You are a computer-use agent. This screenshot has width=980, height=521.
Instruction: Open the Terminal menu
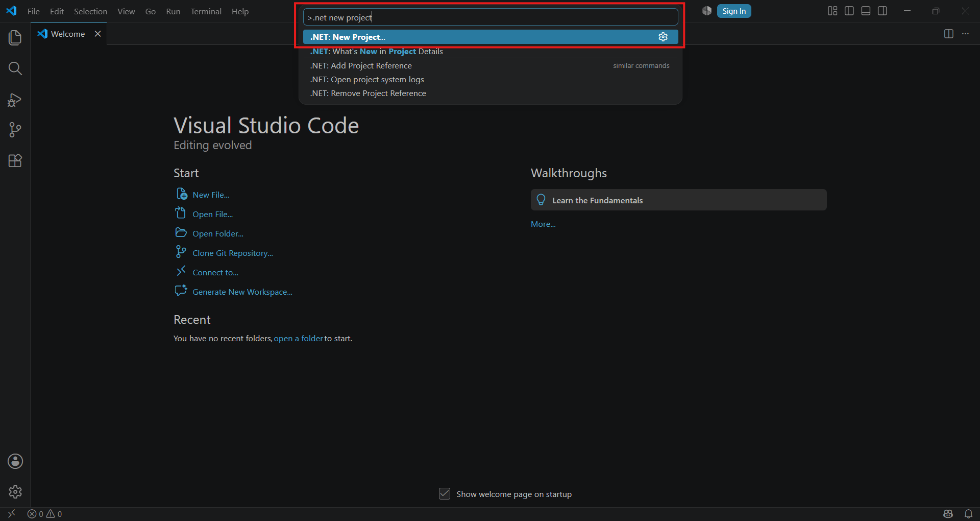click(206, 11)
